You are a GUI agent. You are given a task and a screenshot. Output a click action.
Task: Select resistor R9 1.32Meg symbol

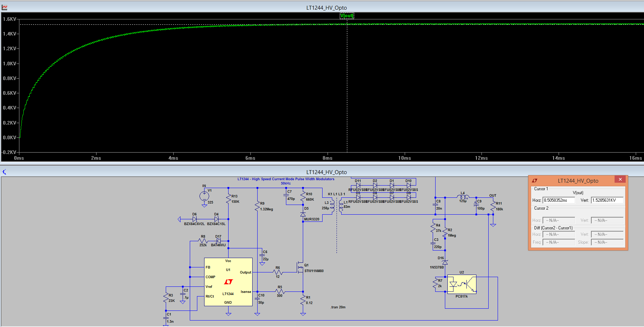[x=257, y=206]
